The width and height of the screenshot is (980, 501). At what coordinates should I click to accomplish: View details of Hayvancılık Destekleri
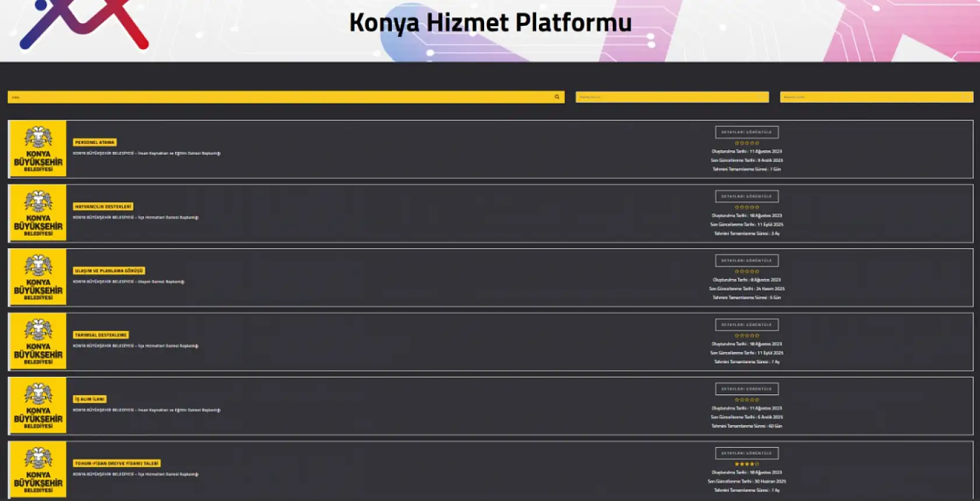(747, 196)
